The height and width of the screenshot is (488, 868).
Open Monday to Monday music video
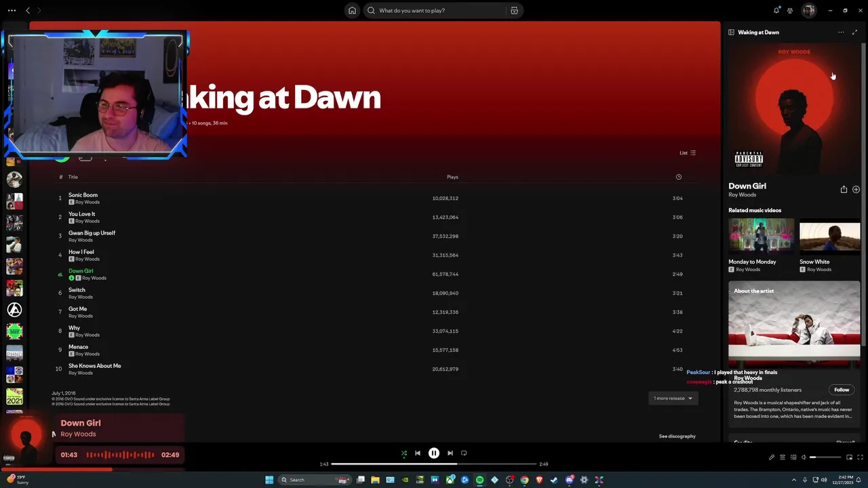[x=761, y=236]
